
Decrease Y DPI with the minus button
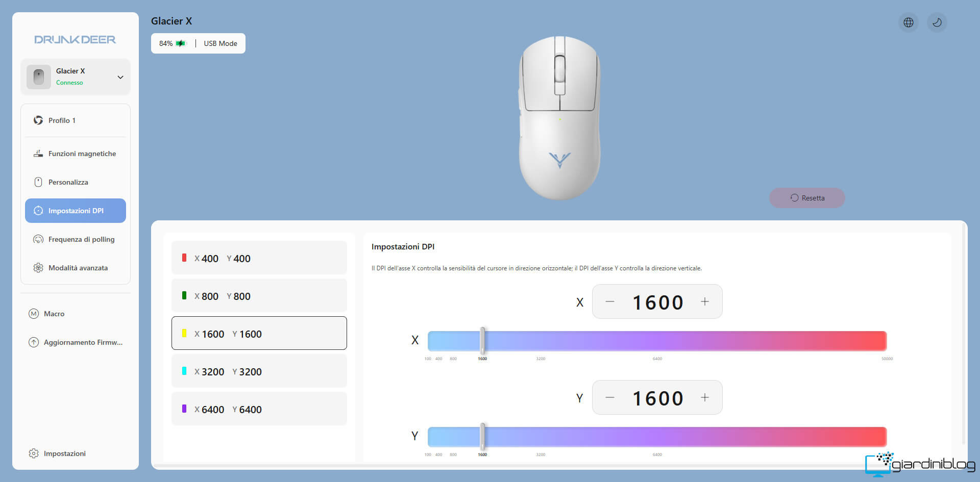pyautogui.click(x=610, y=397)
